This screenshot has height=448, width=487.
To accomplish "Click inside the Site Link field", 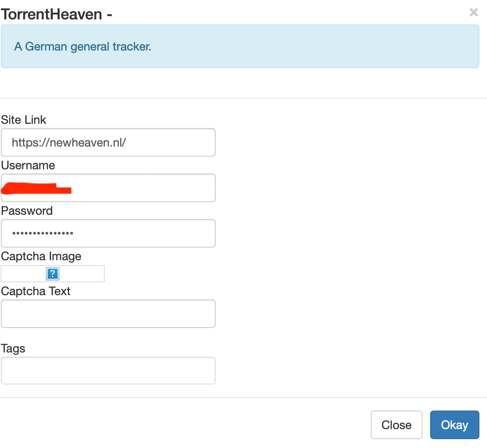I will pos(108,142).
